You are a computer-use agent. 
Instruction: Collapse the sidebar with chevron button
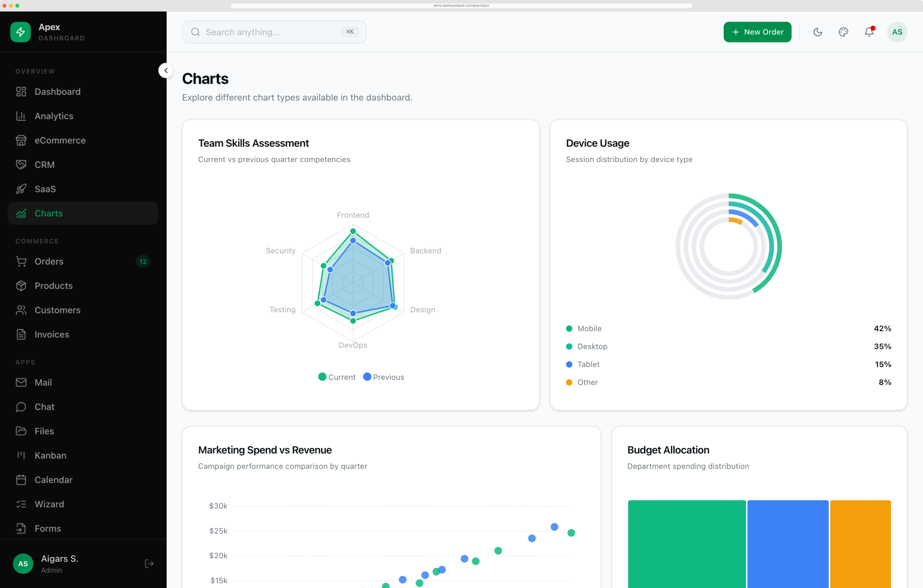pos(166,71)
